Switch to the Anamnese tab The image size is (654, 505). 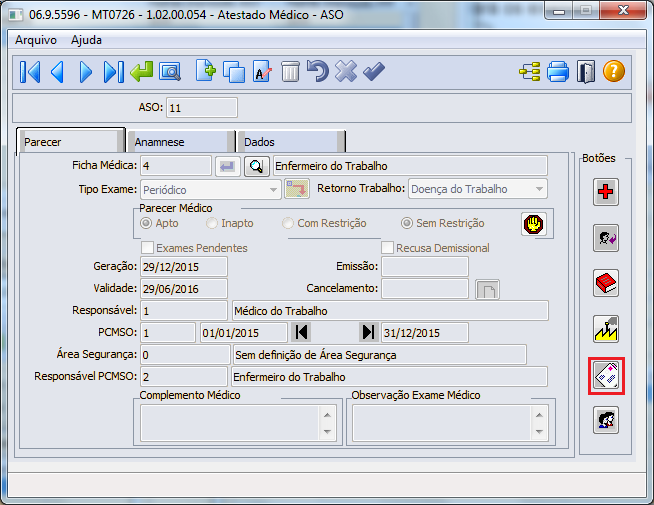tap(181, 142)
